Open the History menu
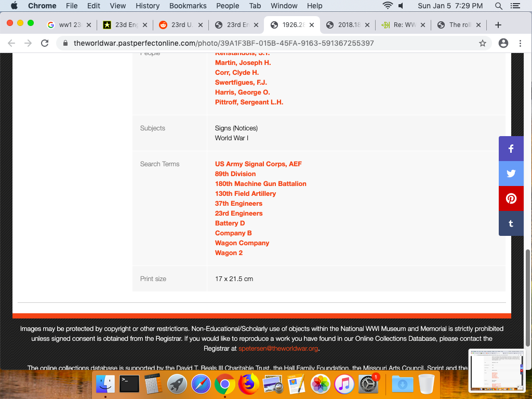 pyautogui.click(x=148, y=6)
